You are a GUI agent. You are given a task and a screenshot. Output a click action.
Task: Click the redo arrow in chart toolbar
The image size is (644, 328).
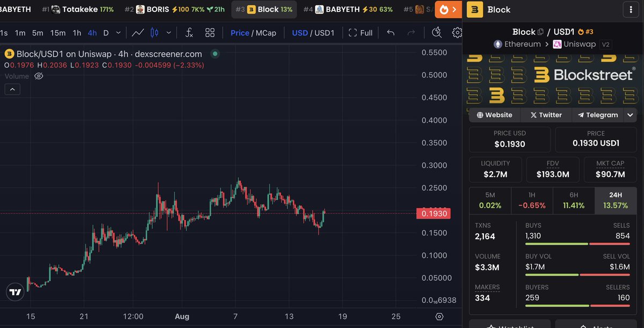[x=411, y=33]
